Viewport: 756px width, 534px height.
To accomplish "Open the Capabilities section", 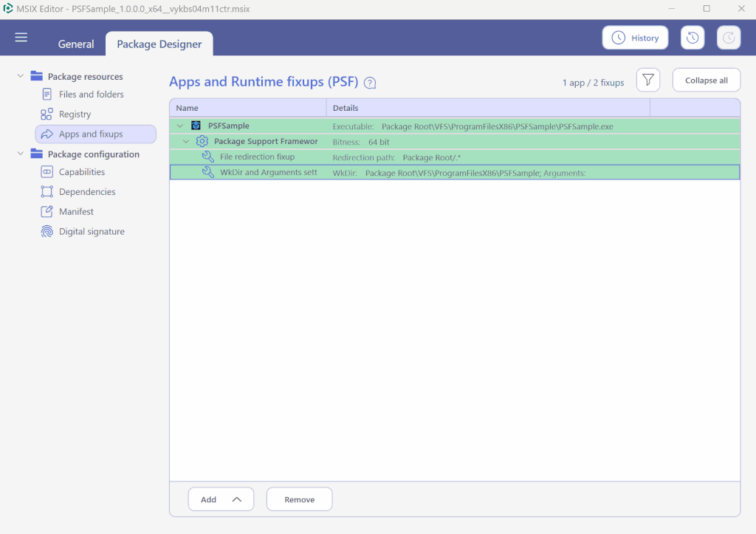I will (81, 172).
